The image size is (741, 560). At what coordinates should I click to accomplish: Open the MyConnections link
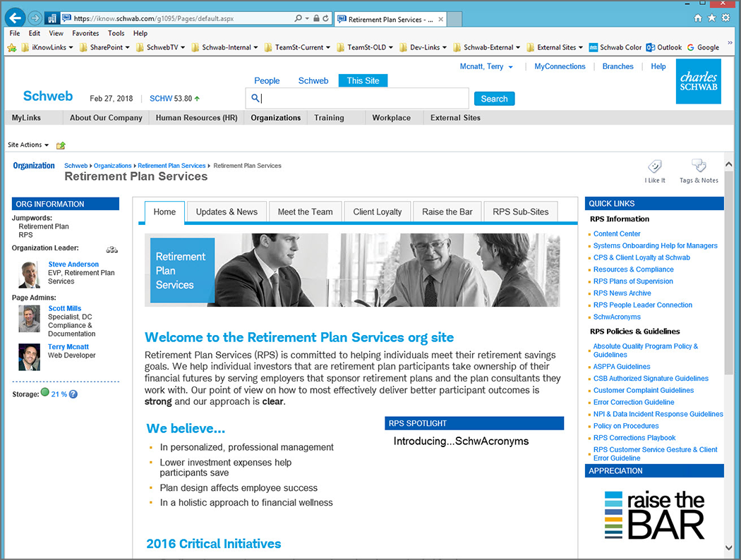point(560,66)
